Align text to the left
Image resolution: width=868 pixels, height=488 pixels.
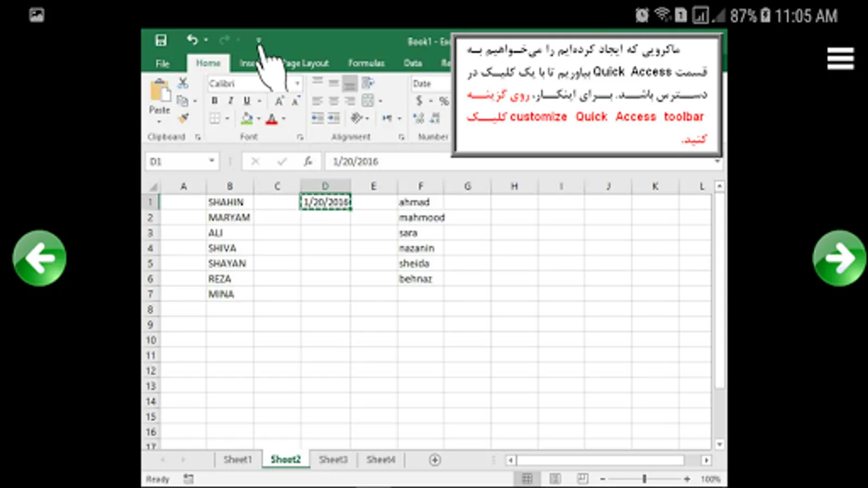tap(317, 101)
